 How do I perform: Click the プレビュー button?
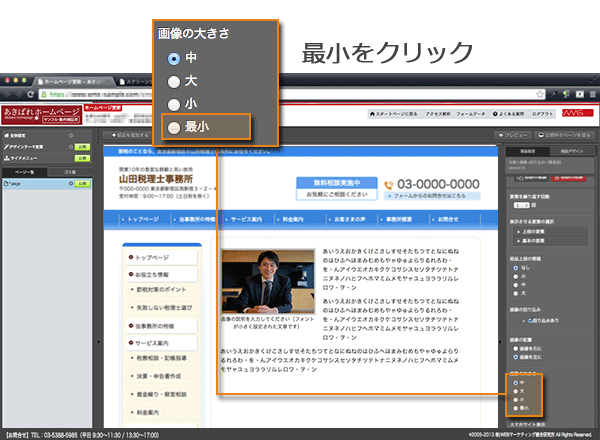point(513,134)
